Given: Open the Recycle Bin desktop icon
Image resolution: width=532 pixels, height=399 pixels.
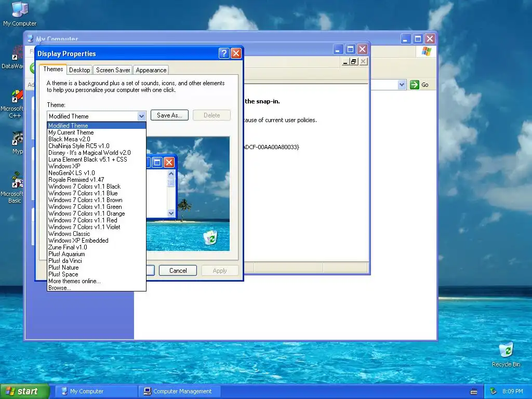Looking at the screenshot, I should tap(506, 354).
